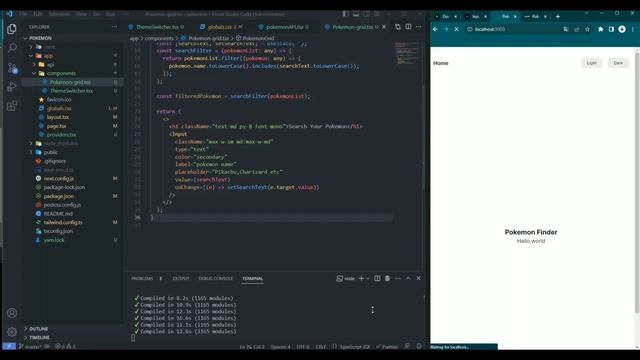Click the Home link on webpage

coord(440,63)
